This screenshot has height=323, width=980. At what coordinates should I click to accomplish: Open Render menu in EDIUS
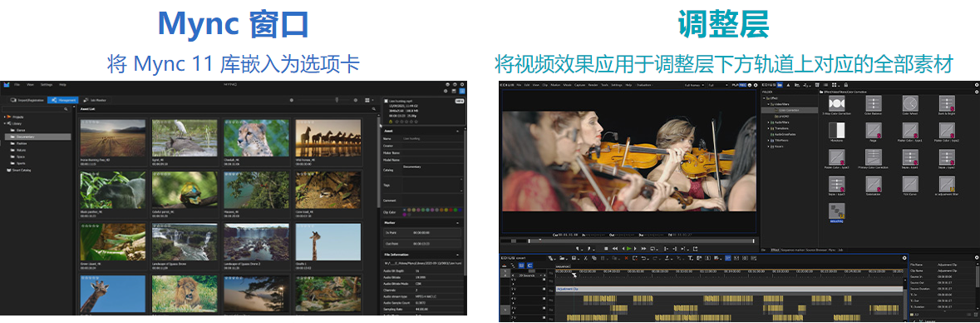click(593, 85)
